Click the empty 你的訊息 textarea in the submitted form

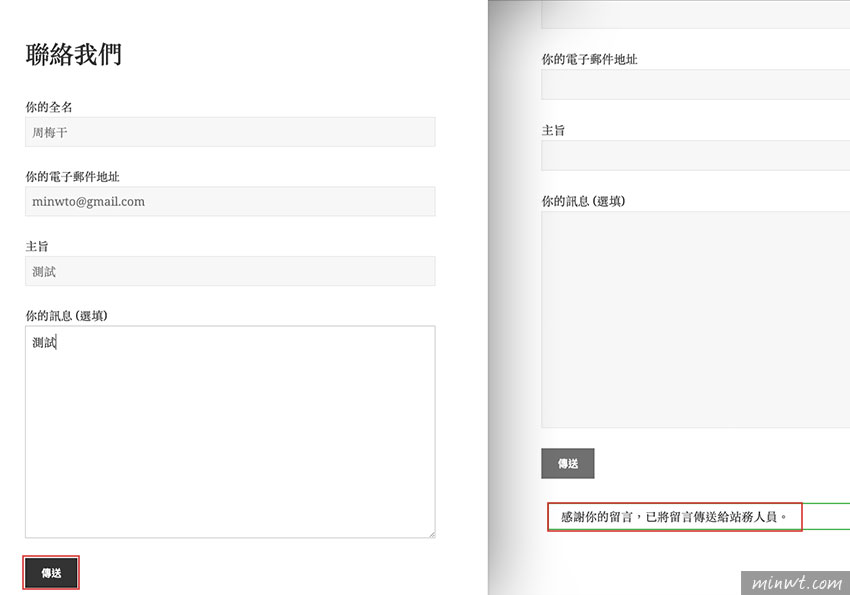point(696,319)
